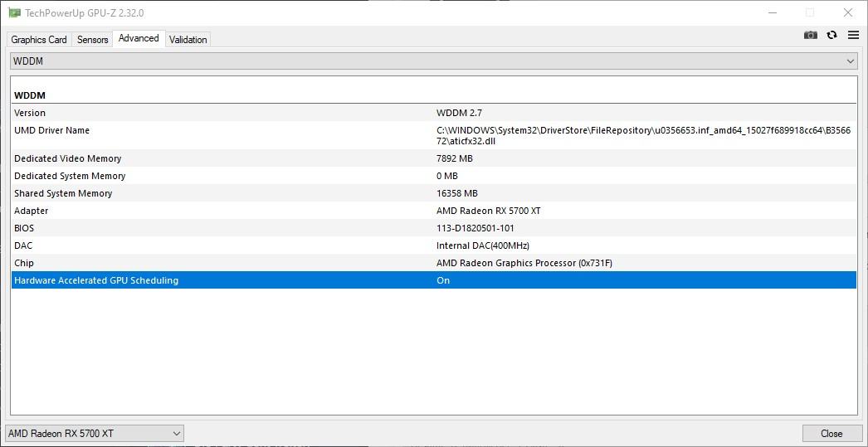
Task: Click the Close button
Action: click(831, 433)
